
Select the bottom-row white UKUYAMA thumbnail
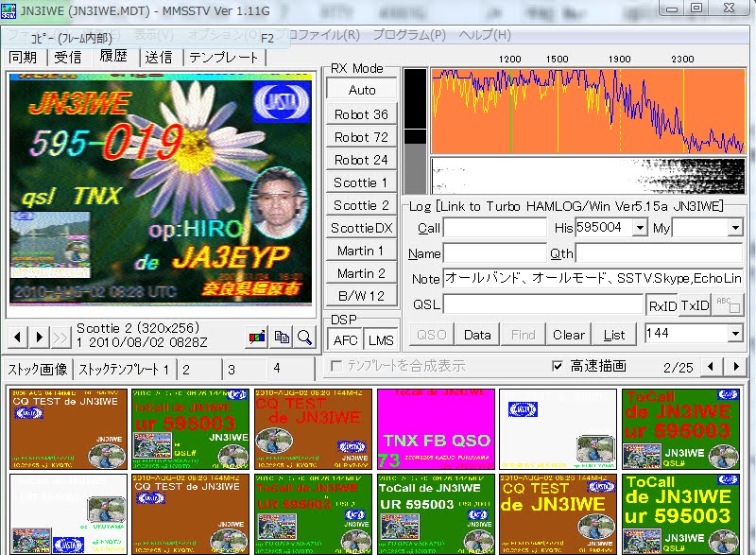point(68,514)
